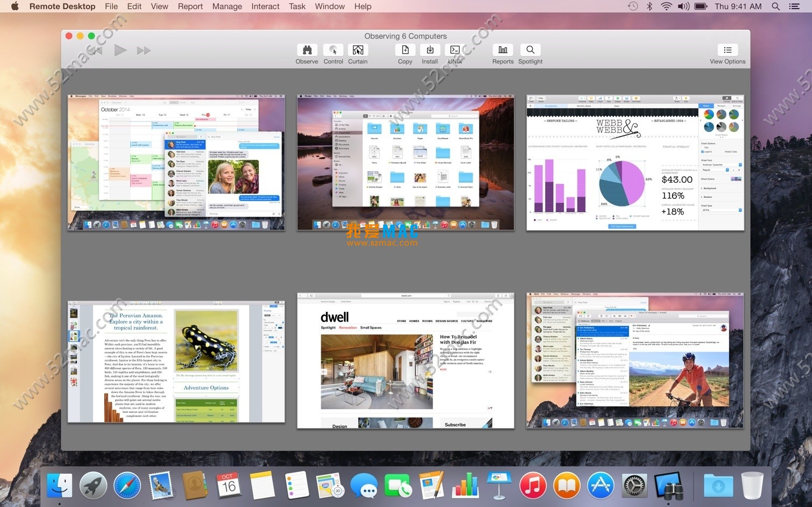Open Launchpad from the Dock
This screenshot has width=812, height=507.
(93, 485)
